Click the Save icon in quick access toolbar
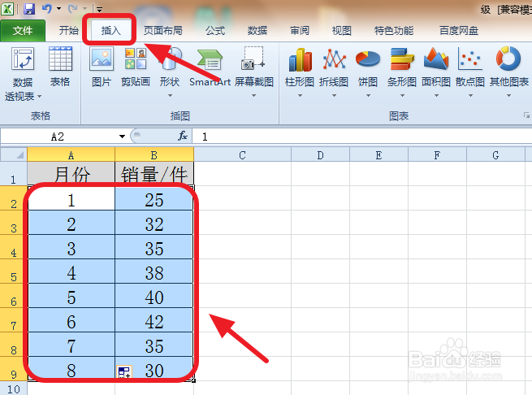This screenshot has height=395, width=532. point(29,8)
